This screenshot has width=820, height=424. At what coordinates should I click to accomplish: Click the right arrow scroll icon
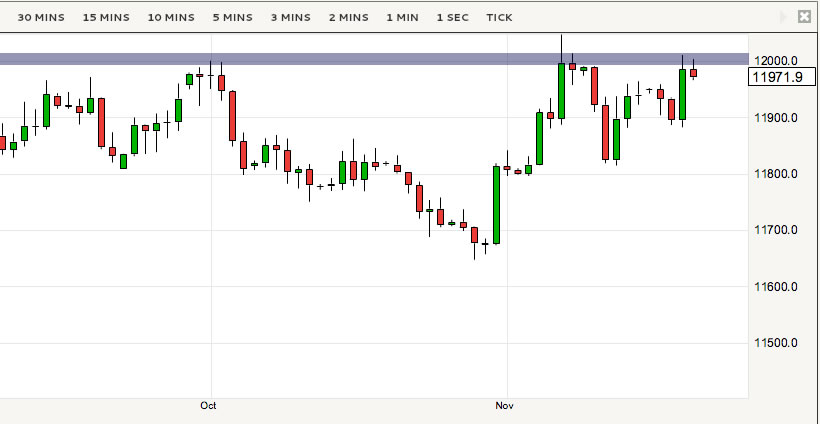tap(783, 17)
